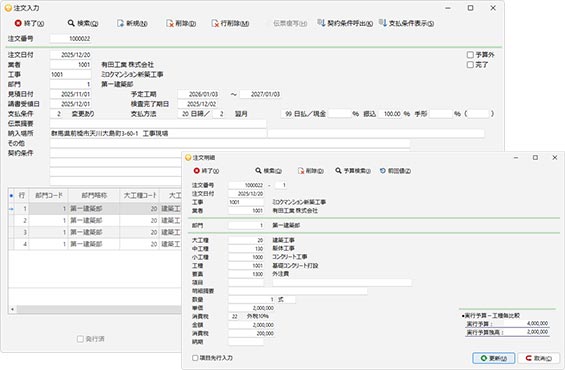Viewport: 565px width, 370px height.
Task: Click 検索 in the 注文入力 window toolbar
Action: pyautogui.click(x=83, y=23)
